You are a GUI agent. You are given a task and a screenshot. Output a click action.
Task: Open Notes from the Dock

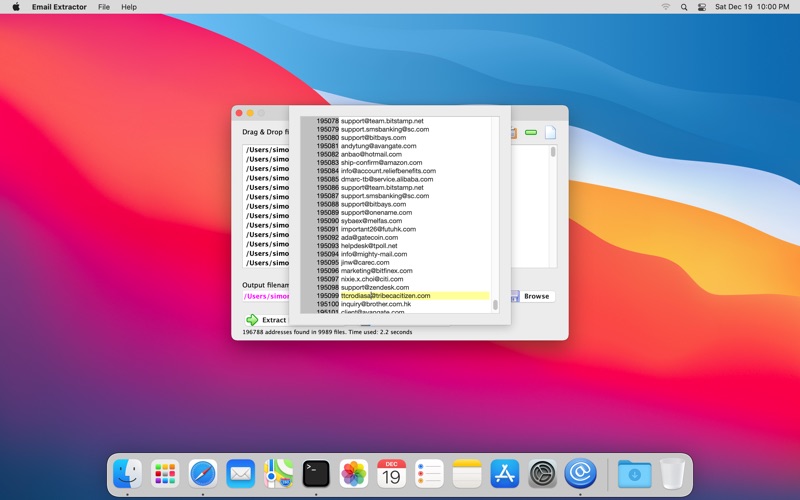pyautogui.click(x=467, y=473)
